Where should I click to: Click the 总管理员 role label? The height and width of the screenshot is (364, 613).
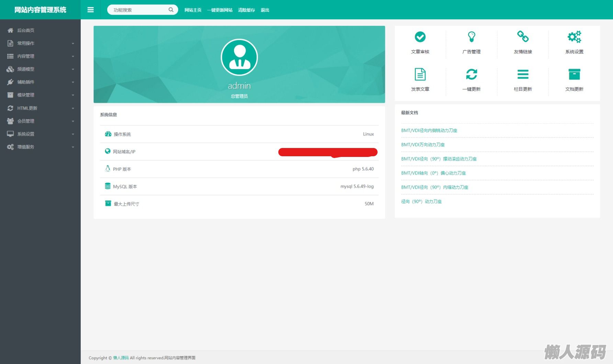pos(239,96)
